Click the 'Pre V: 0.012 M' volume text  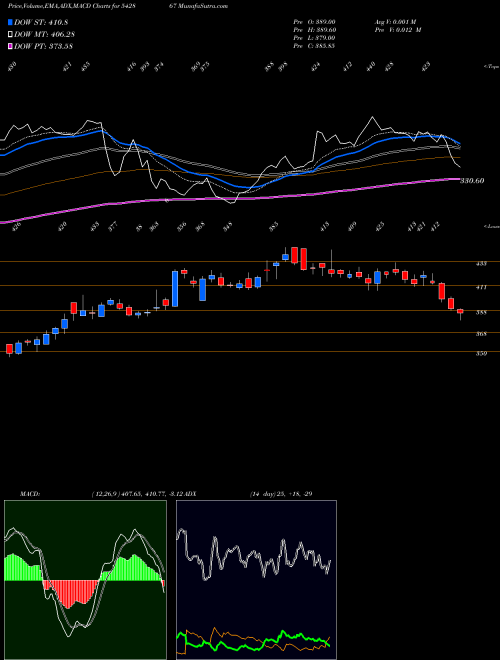[x=398, y=30]
